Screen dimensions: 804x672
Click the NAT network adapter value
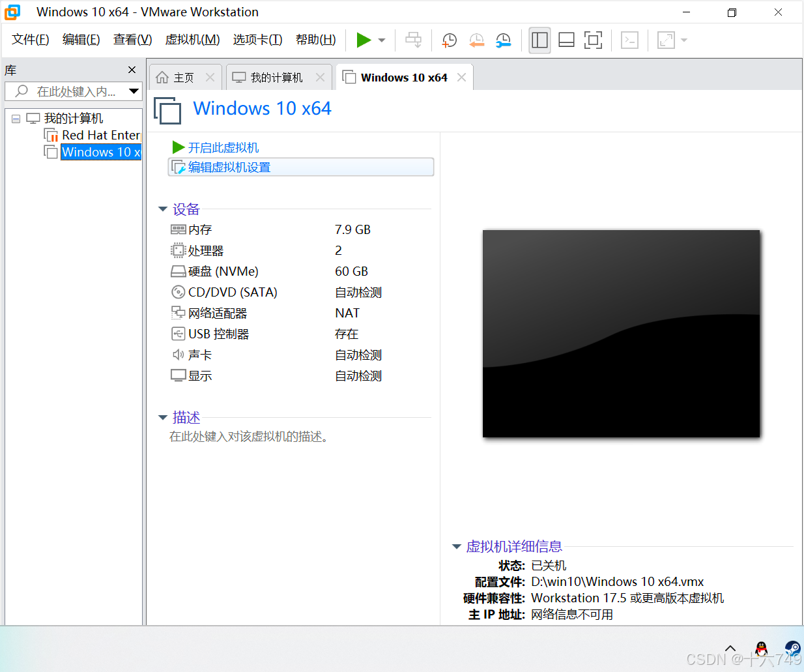coord(347,313)
